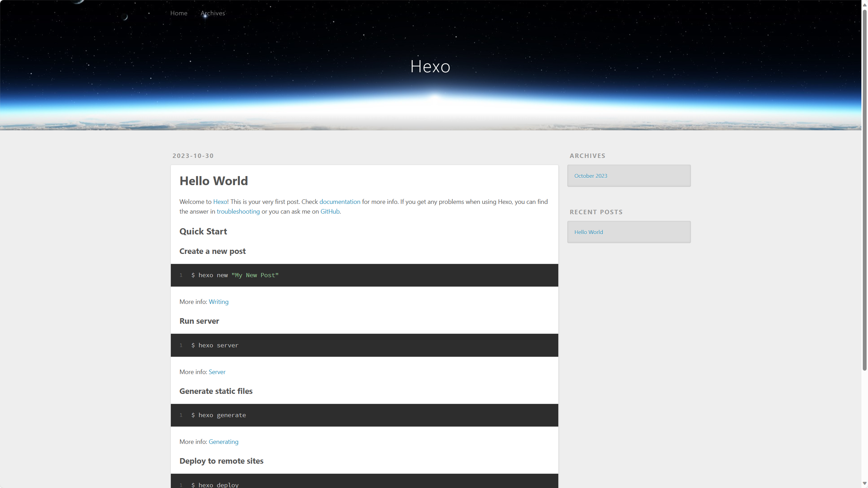This screenshot has height=488, width=868.
Task: Open the Writing more info link
Action: point(218,302)
